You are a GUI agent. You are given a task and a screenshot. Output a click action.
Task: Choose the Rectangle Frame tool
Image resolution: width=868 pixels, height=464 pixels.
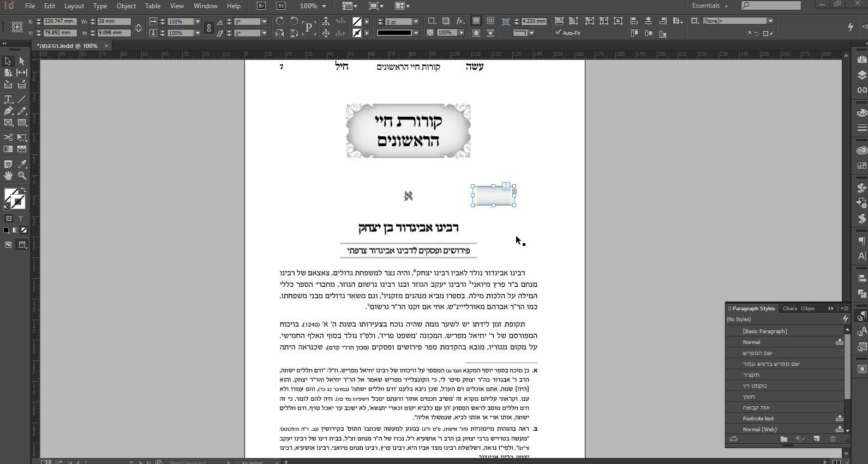[x=8, y=123]
